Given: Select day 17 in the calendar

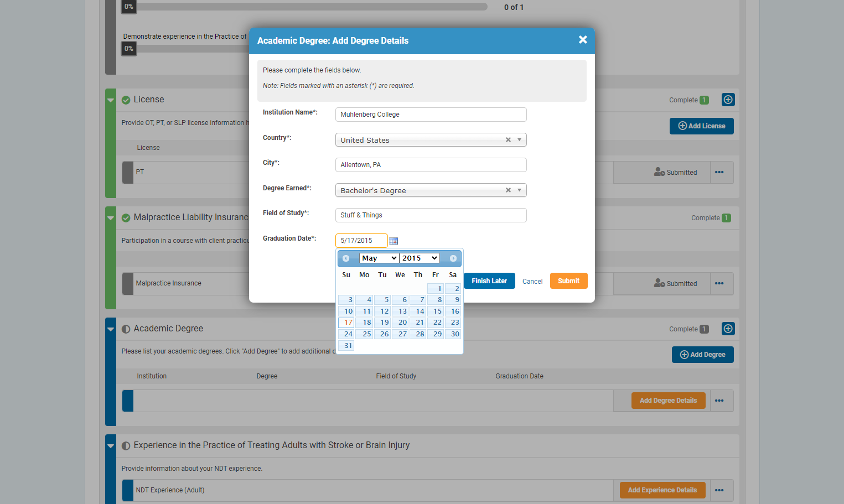Looking at the screenshot, I should (x=346, y=323).
